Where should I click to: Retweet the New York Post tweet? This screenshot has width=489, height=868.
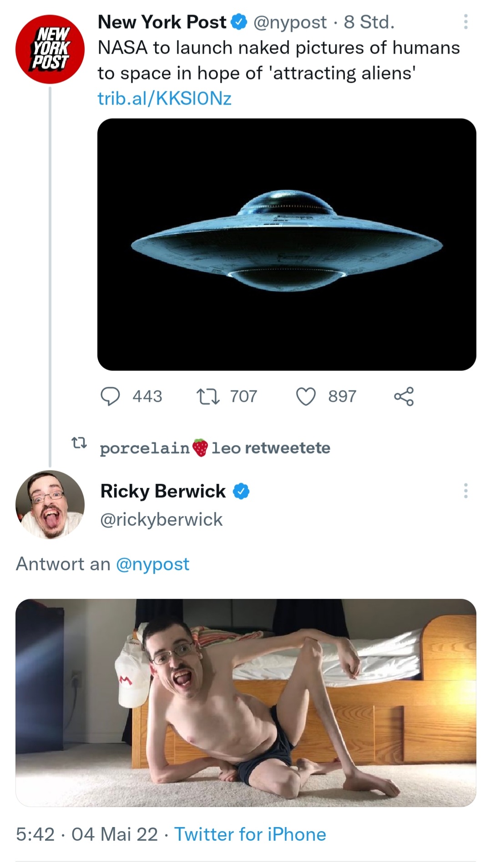pyautogui.click(x=208, y=396)
